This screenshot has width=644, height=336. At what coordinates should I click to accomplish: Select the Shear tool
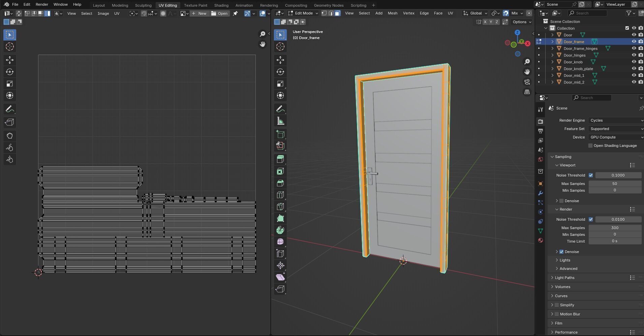280,277
